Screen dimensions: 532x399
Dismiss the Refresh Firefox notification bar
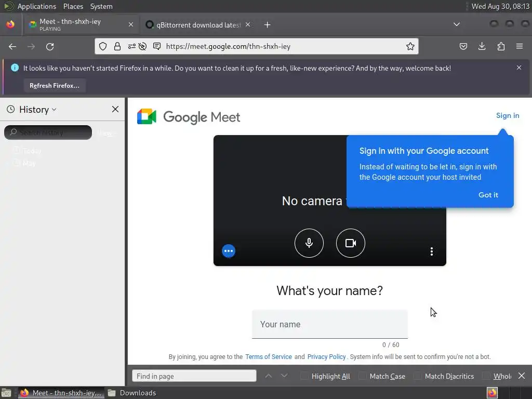pyautogui.click(x=519, y=68)
